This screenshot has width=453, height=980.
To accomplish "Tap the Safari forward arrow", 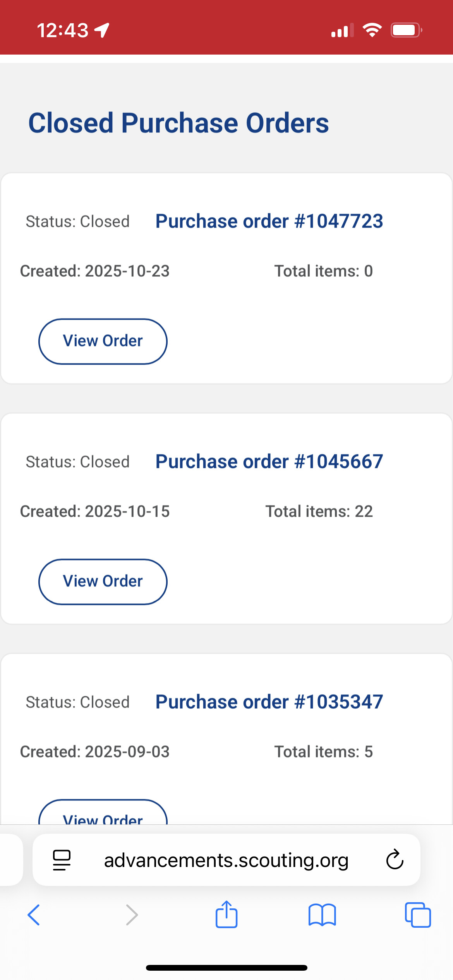I will pyautogui.click(x=132, y=915).
